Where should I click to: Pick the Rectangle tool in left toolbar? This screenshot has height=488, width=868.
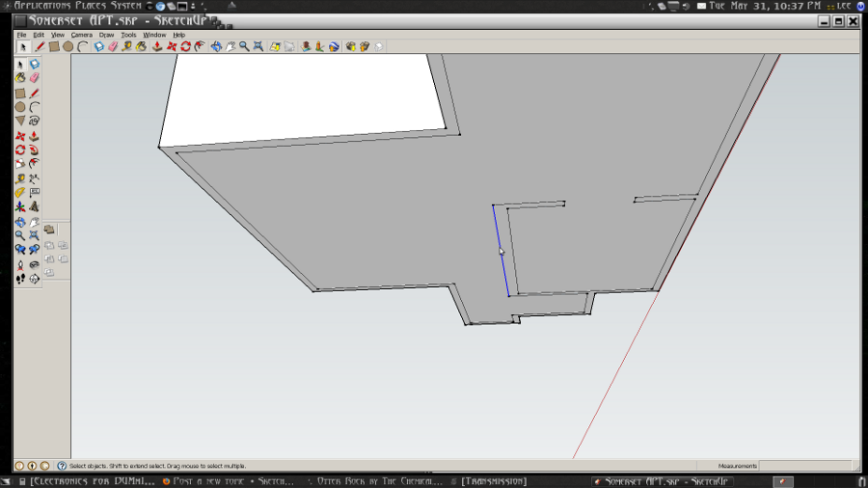[x=20, y=94]
